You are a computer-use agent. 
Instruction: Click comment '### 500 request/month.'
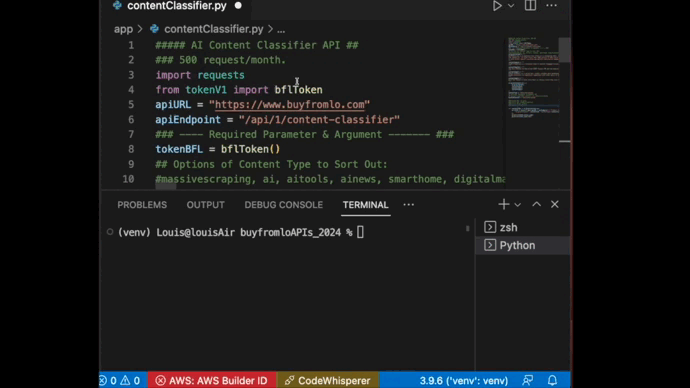pos(220,60)
